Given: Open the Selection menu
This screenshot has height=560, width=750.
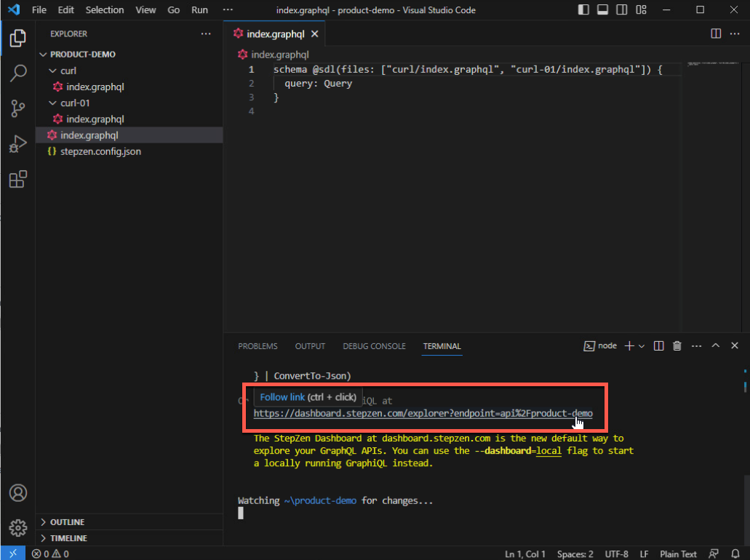Looking at the screenshot, I should click(104, 10).
